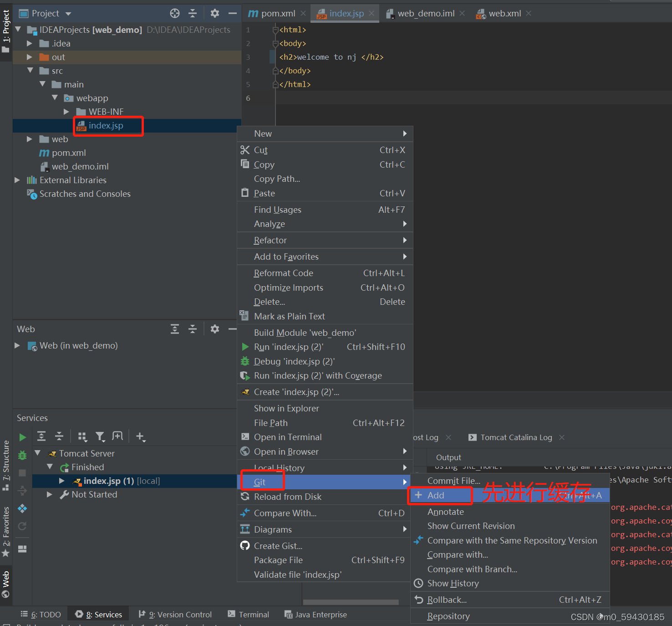Hide Project panel with minimize dash
This screenshot has width=672, height=626.
[x=232, y=13]
